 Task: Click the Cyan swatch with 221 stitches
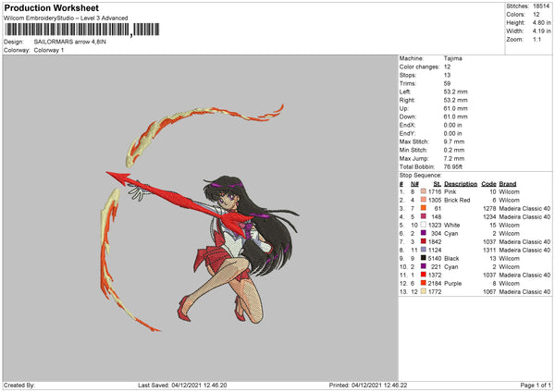(x=424, y=266)
